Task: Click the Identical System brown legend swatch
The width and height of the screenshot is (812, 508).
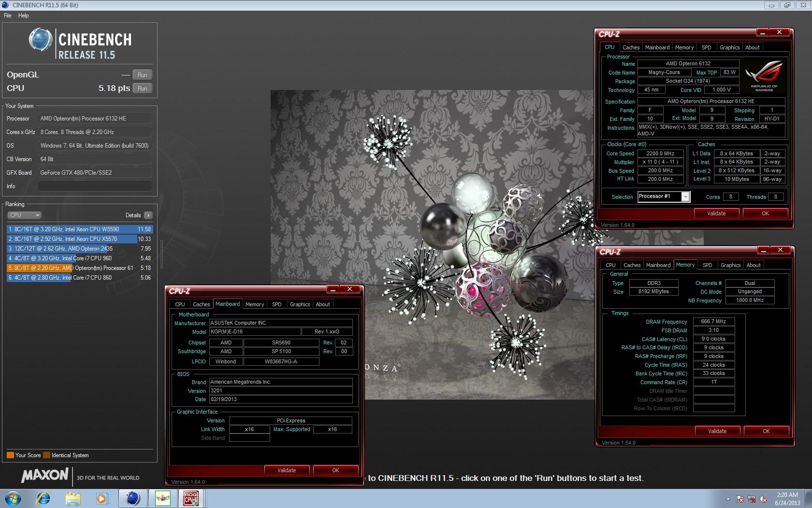Action: click(46, 455)
